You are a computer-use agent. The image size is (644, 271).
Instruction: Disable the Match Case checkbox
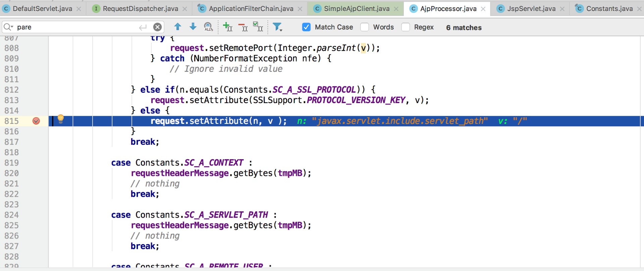[306, 27]
